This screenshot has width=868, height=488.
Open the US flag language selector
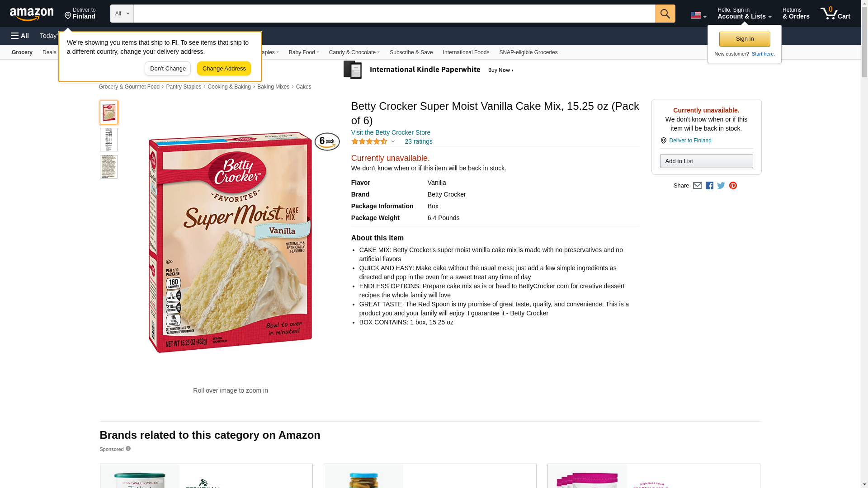point(698,15)
